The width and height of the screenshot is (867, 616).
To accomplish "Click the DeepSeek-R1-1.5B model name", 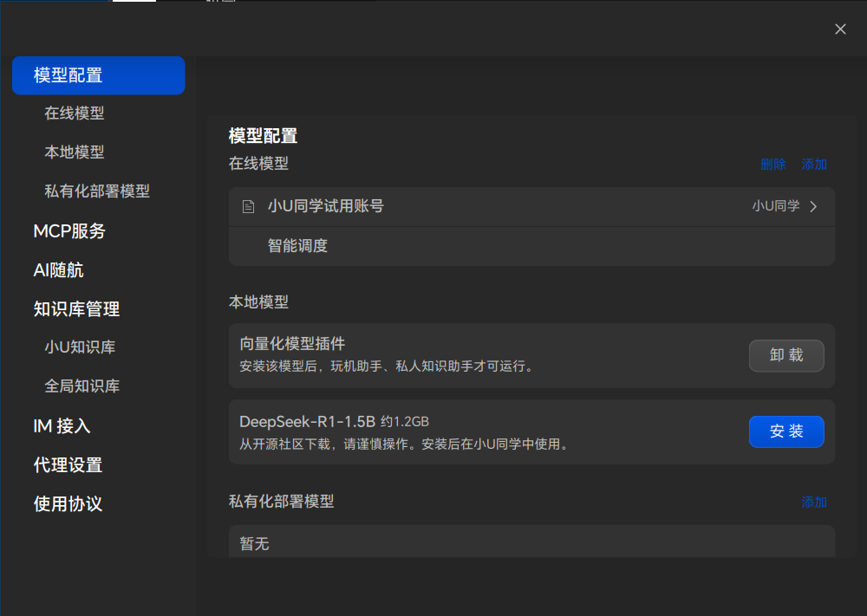I will tap(308, 422).
